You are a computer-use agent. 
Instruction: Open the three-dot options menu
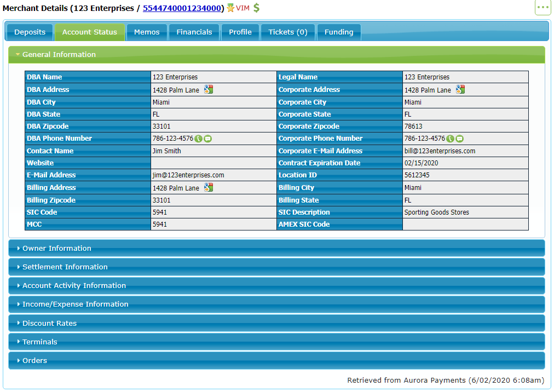pyautogui.click(x=543, y=8)
